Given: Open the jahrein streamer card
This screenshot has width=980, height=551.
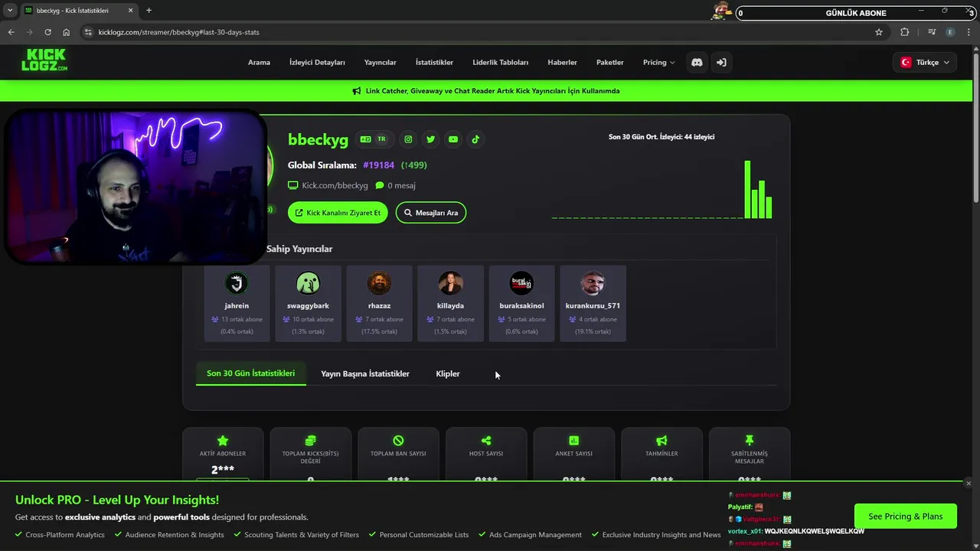Looking at the screenshot, I should click(237, 303).
